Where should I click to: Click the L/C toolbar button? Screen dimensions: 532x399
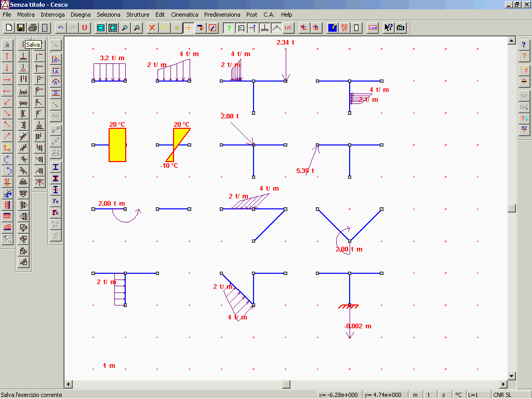coord(288,28)
